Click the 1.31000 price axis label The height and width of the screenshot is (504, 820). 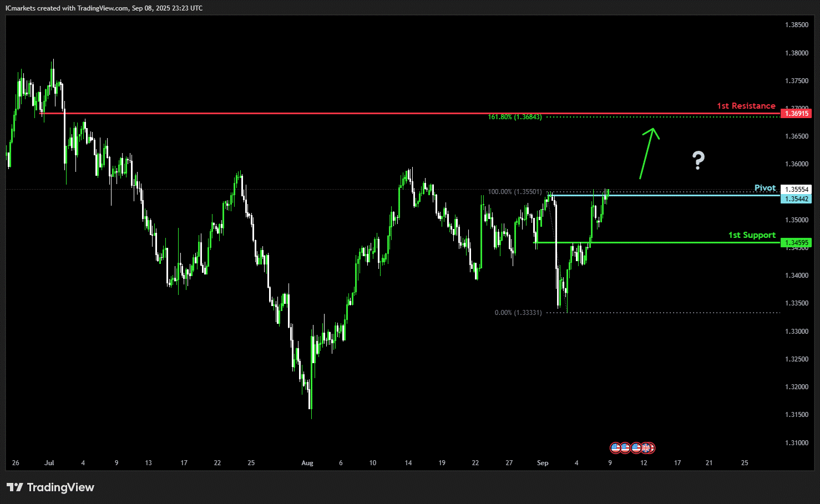click(796, 443)
